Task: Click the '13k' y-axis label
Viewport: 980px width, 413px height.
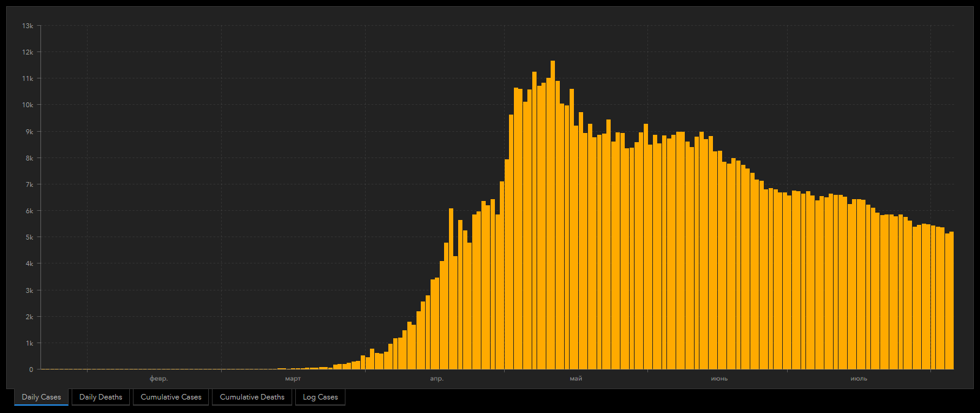Action: 28,26
